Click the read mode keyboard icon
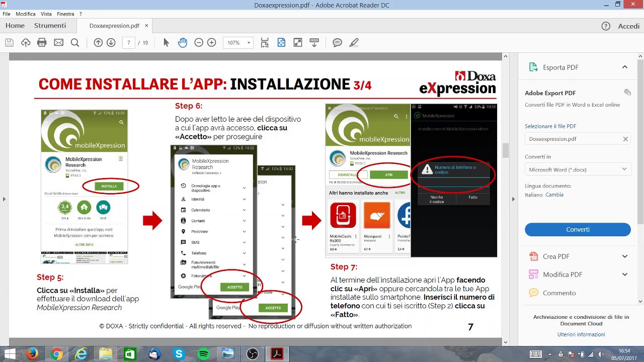Image resolution: width=644 pixels, height=362 pixels. [314, 43]
